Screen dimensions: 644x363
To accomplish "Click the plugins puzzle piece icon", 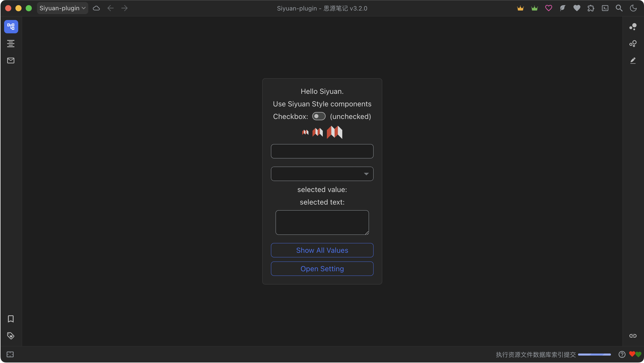I will pos(591,8).
